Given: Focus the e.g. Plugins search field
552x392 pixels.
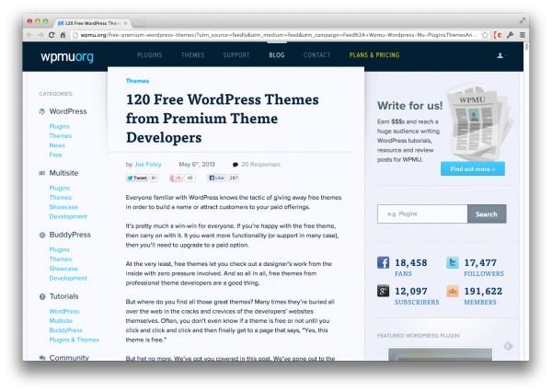Looking at the screenshot, I should [x=422, y=213].
